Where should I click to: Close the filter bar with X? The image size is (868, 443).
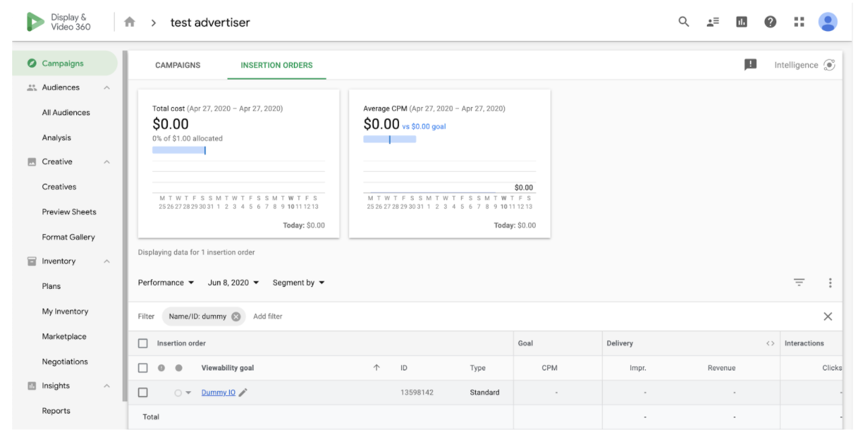tap(828, 316)
